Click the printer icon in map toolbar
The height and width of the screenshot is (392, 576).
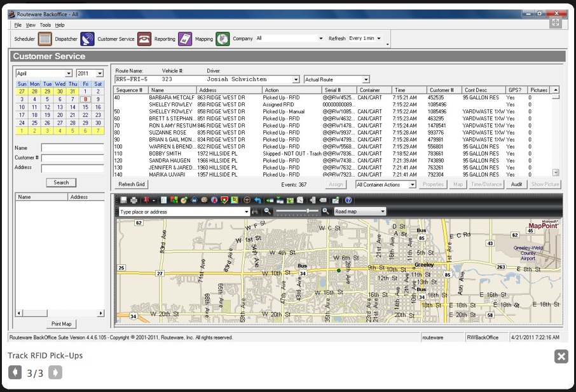(x=134, y=200)
